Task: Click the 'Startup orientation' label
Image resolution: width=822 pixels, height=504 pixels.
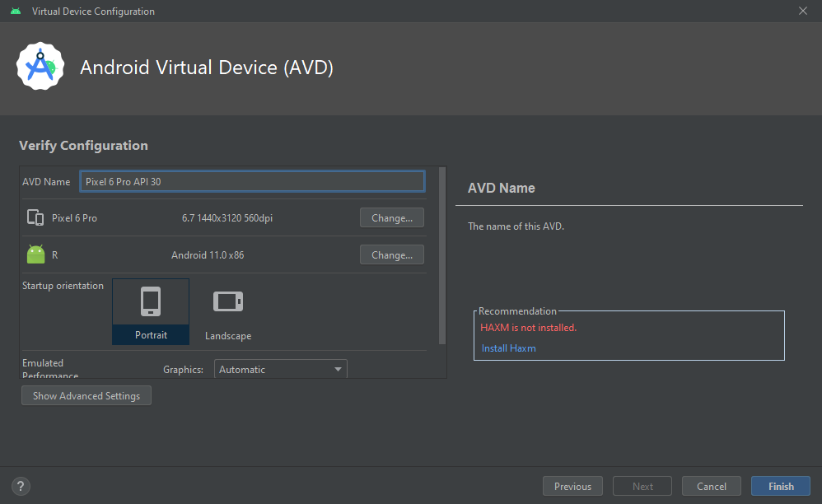Action: [x=63, y=286]
